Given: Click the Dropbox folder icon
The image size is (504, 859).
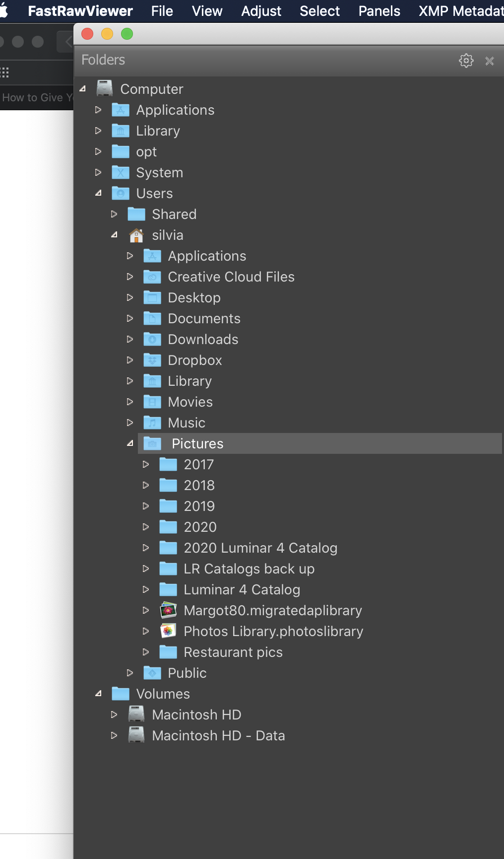Looking at the screenshot, I should 152,360.
